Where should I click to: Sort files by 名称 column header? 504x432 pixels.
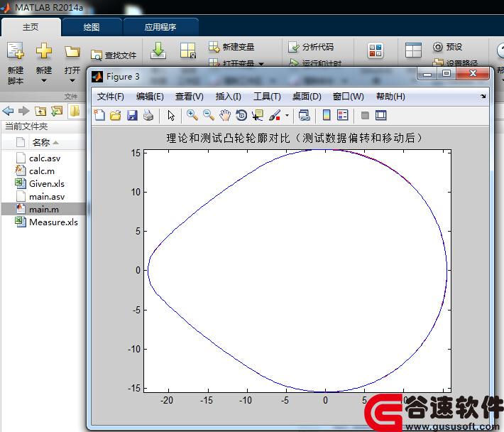[x=45, y=142]
